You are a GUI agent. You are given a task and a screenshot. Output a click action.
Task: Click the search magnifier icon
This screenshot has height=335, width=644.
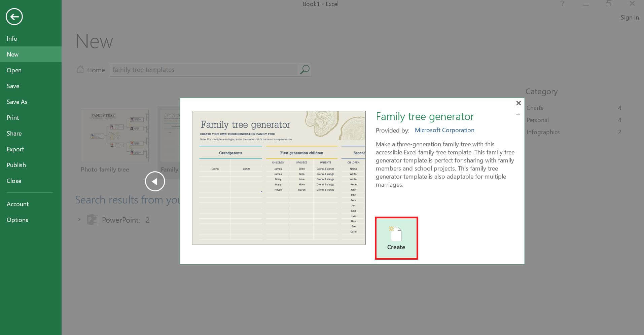(x=304, y=70)
